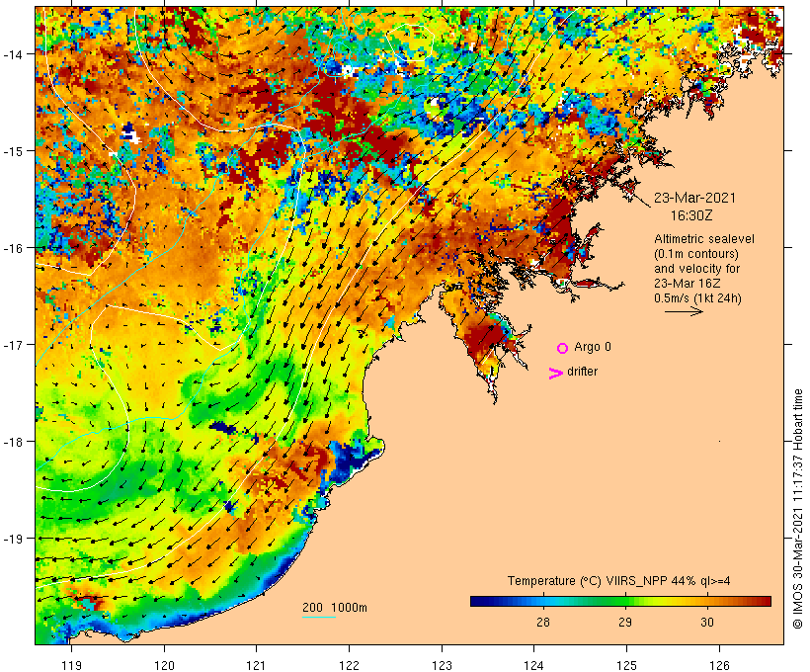The width and height of the screenshot is (810, 672).
Task: Click the 119 longitude axis label
Action: [x=71, y=665]
